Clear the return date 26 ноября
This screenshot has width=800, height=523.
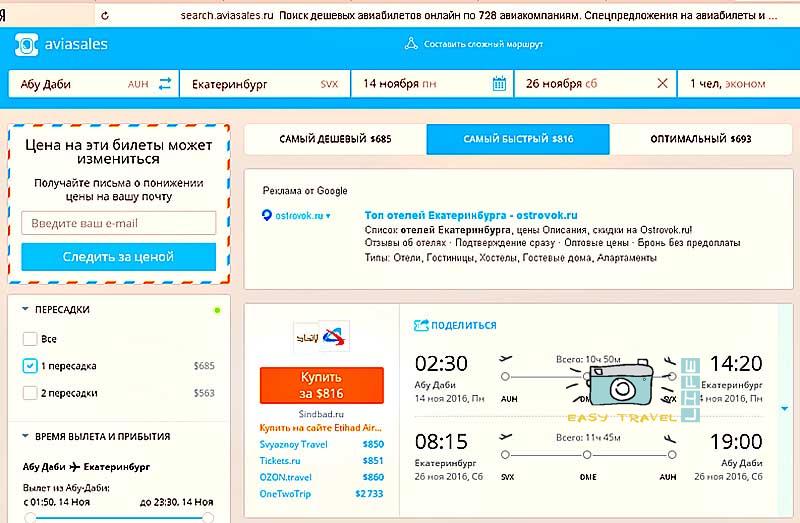pos(662,83)
